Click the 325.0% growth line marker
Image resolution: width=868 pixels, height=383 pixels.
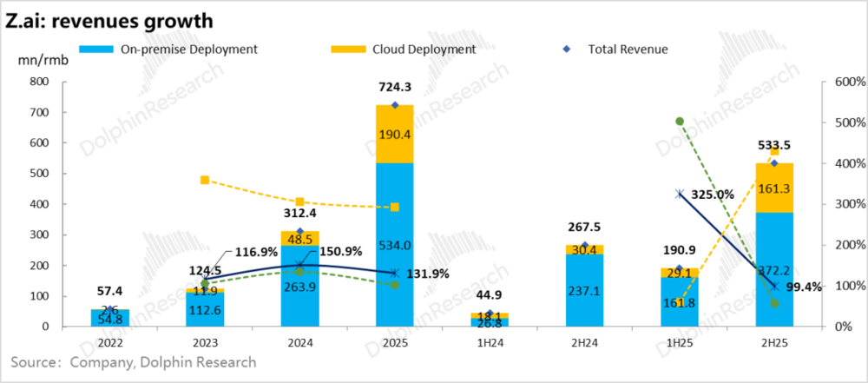(x=680, y=194)
